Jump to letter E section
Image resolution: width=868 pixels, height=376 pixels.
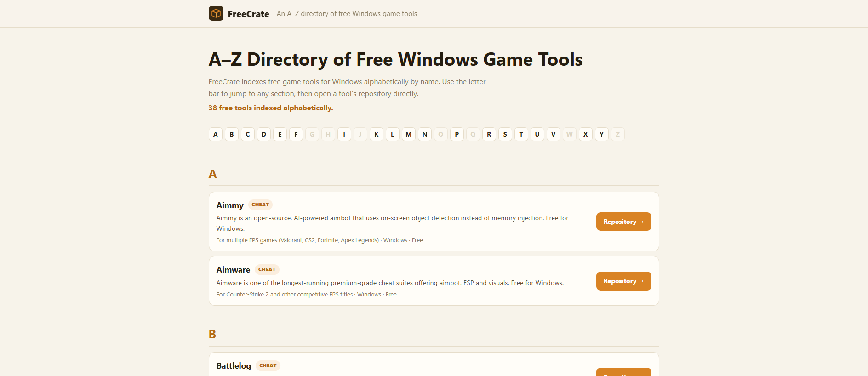pyautogui.click(x=280, y=134)
